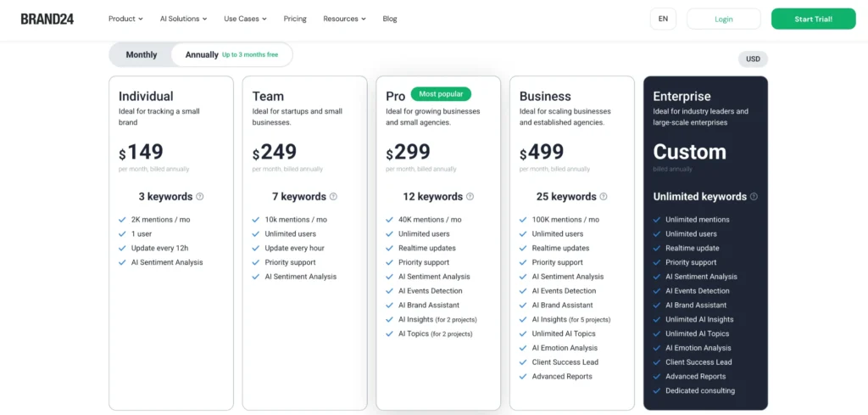
Task: Click 'Ideal for tracking a small brand' text
Action: click(x=159, y=117)
